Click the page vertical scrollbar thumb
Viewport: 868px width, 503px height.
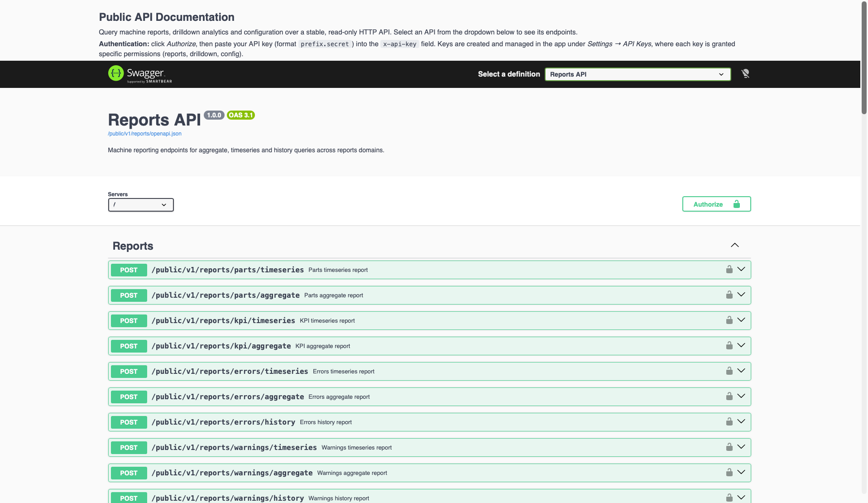click(x=864, y=58)
